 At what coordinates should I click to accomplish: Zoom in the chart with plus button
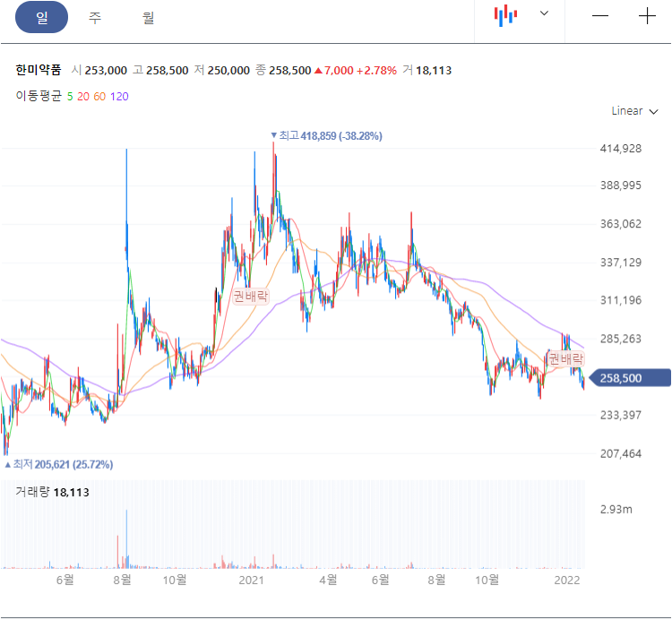pos(647,16)
